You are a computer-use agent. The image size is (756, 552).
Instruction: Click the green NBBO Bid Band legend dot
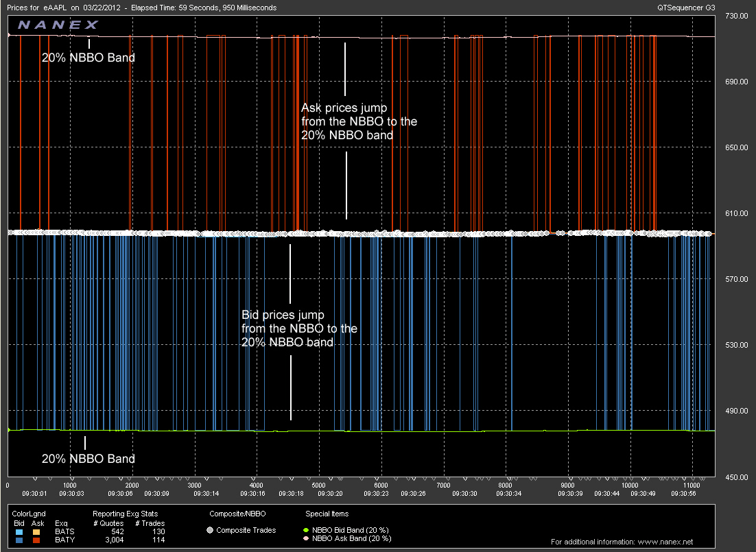(x=306, y=530)
